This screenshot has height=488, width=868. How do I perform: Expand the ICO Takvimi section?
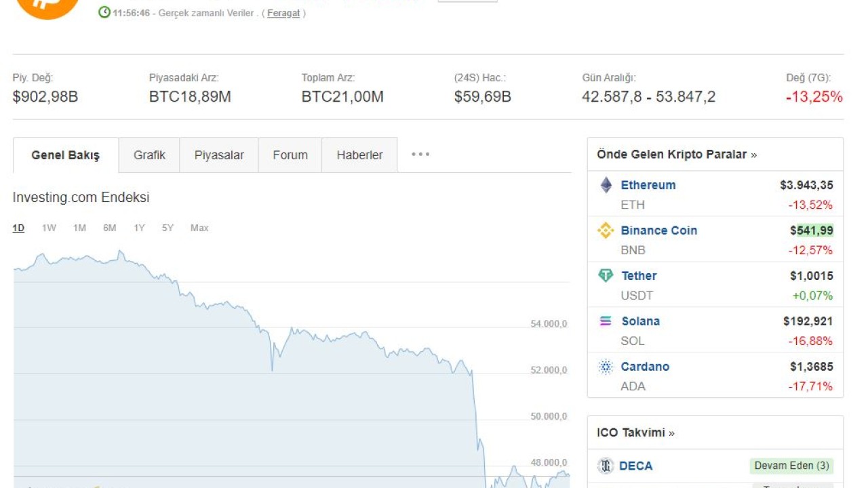tap(635, 432)
